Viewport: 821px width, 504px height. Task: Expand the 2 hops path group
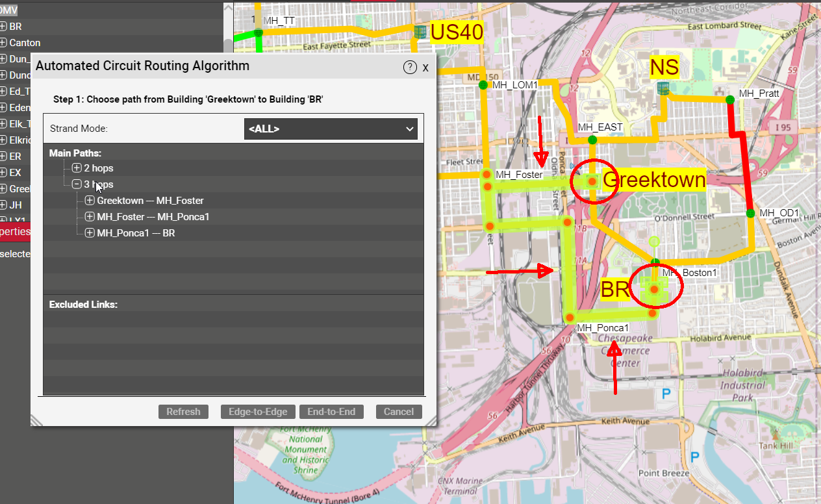77,168
